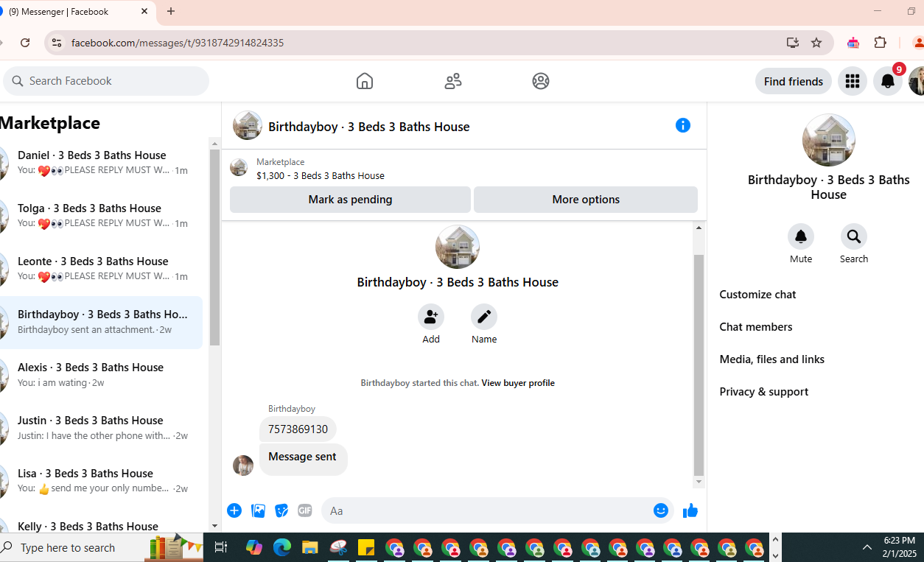Screen dimensions: 924x562
Task: Open the Alexis · 3 Beds 3 Baths House chat
Action: coord(101,375)
